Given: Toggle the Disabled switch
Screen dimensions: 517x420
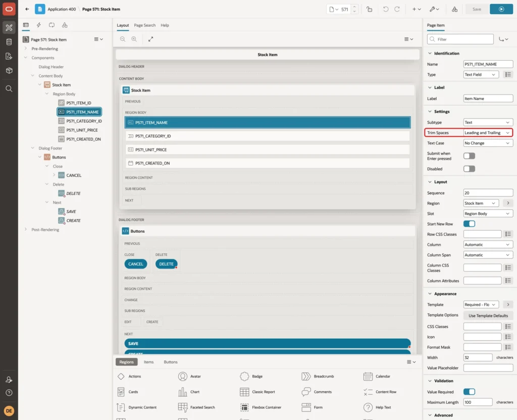Looking at the screenshot, I should point(469,169).
